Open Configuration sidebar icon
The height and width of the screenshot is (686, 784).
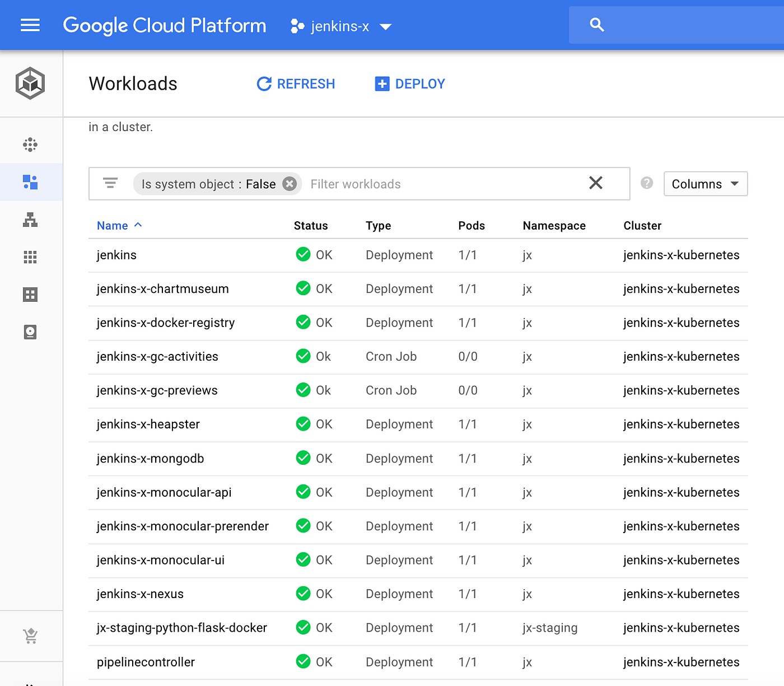click(30, 295)
